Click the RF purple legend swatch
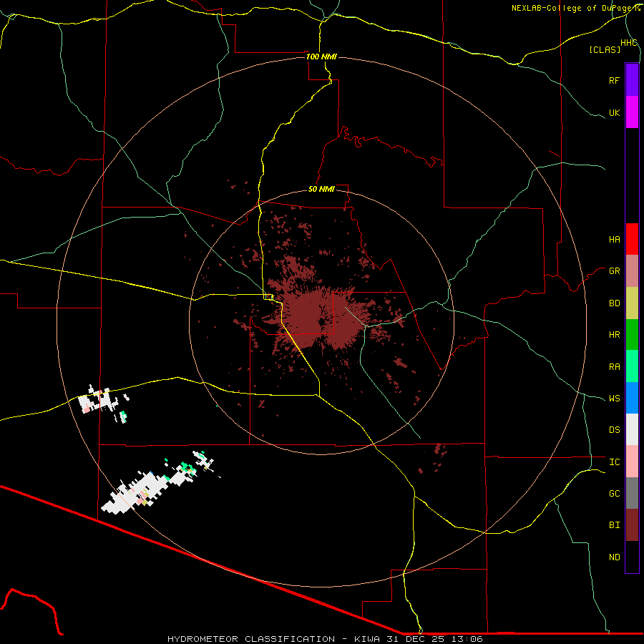This screenshot has width=644, height=644. [632, 80]
